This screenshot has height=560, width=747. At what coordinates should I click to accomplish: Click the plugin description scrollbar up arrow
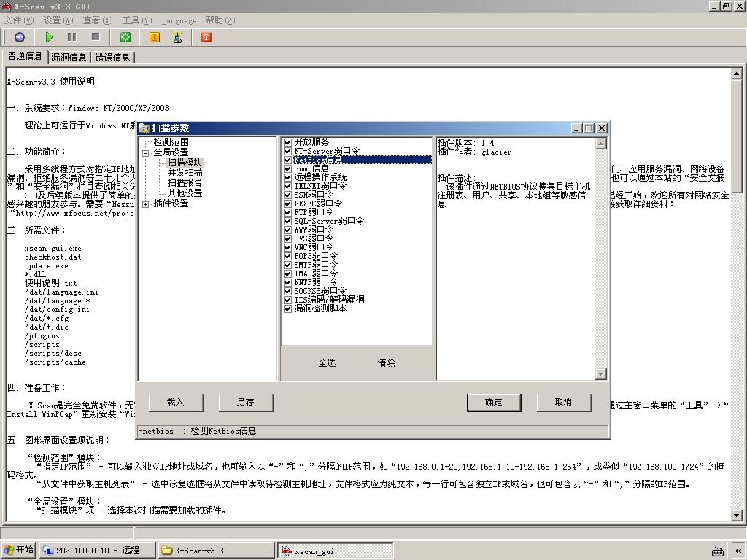coord(601,144)
